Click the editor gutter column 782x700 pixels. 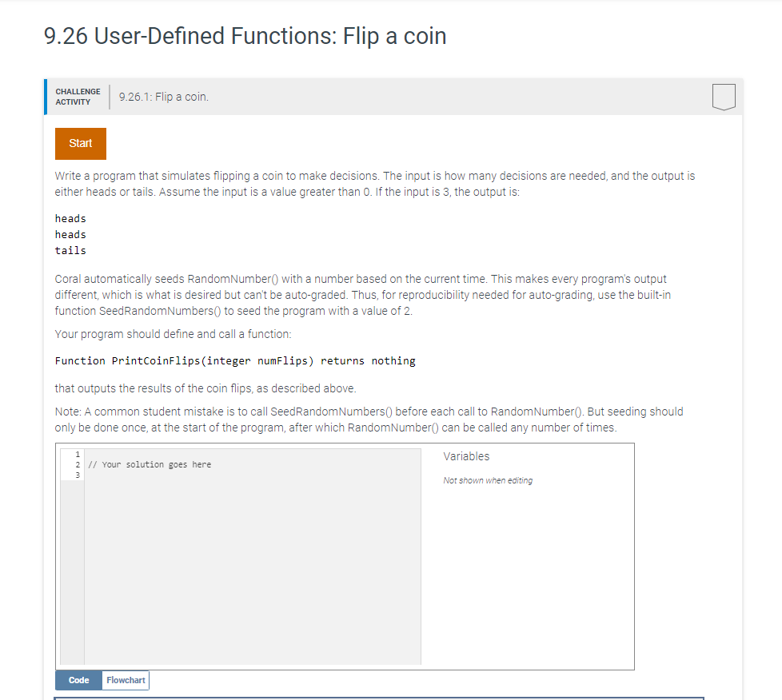(70, 559)
